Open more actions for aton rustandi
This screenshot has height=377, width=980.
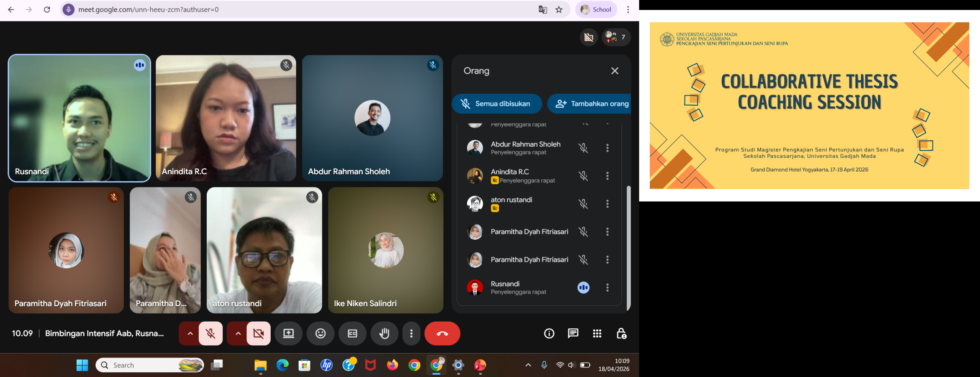pos(607,204)
